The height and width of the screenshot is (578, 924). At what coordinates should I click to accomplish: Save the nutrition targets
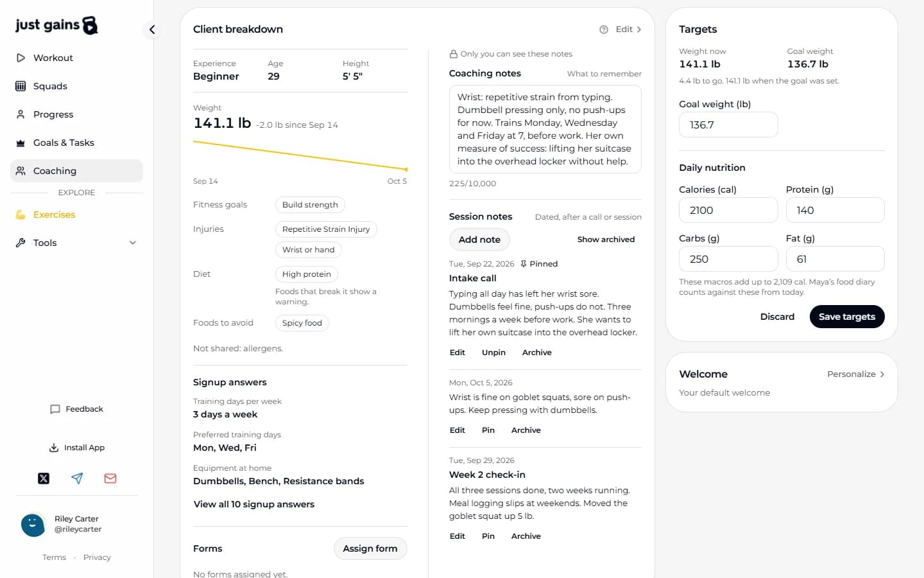click(847, 317)
